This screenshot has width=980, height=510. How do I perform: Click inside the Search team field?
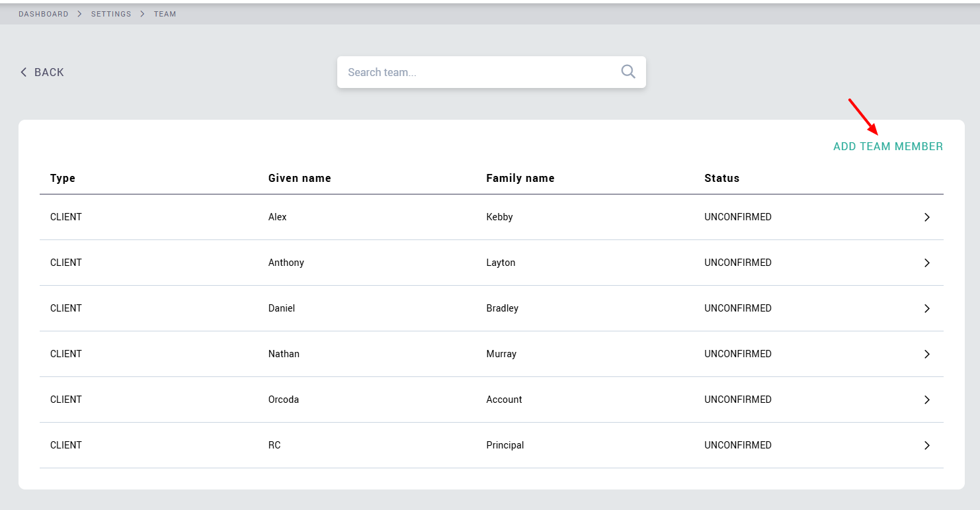pyautogui.click(x=463, y=71)
